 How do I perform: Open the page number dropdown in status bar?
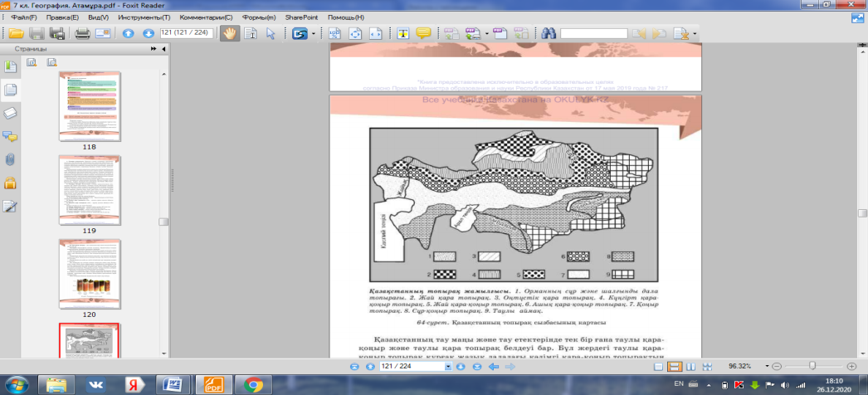pos(448,366)
